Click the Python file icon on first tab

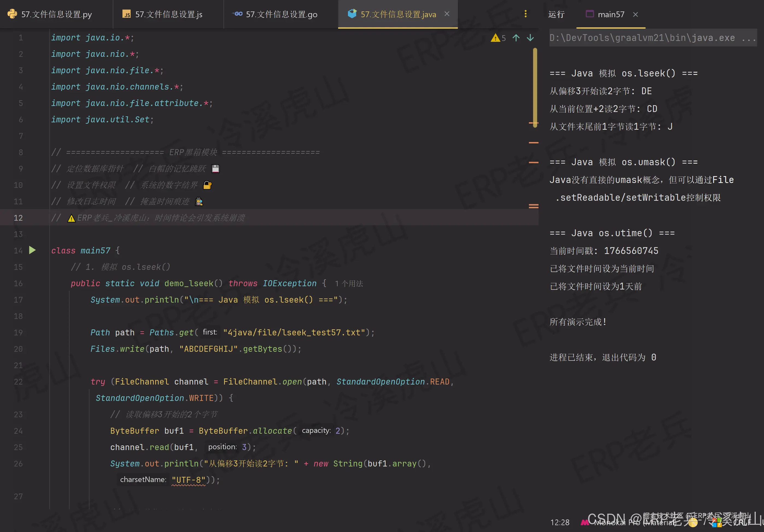[12, 14]
